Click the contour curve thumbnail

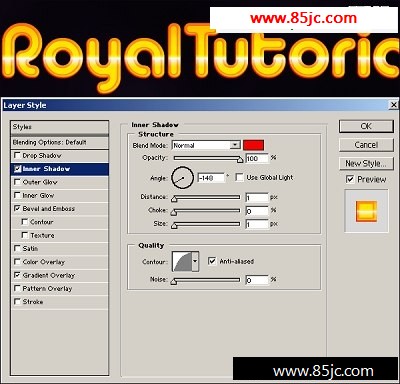point(182,261)
